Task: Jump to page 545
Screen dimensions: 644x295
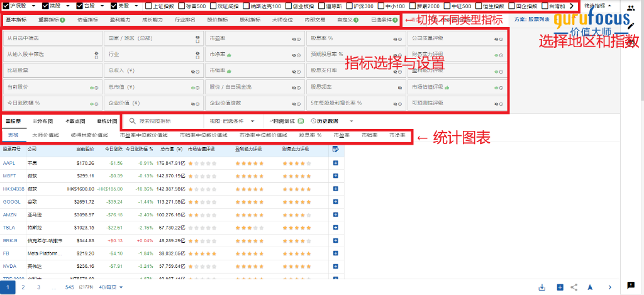Action: pyautogui.click(x=69, y=287)
